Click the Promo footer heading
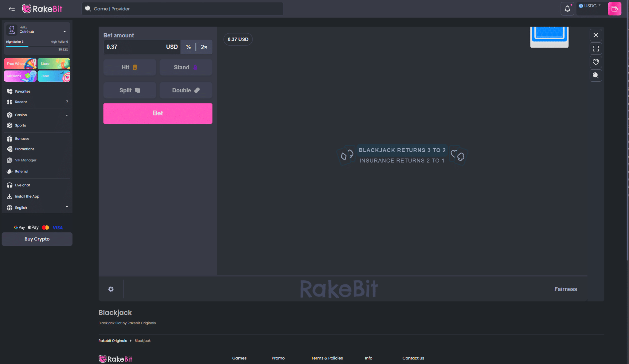 point(278,358)
